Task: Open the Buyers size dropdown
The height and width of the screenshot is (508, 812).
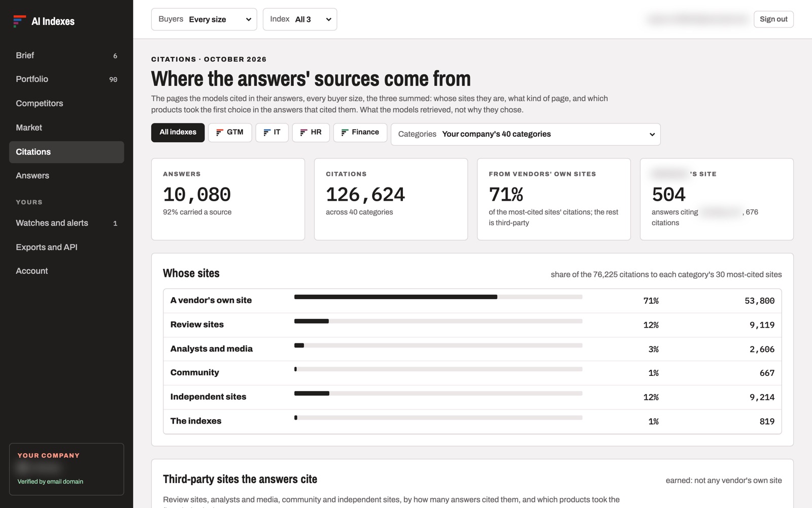Action: [x=204, y=19]
